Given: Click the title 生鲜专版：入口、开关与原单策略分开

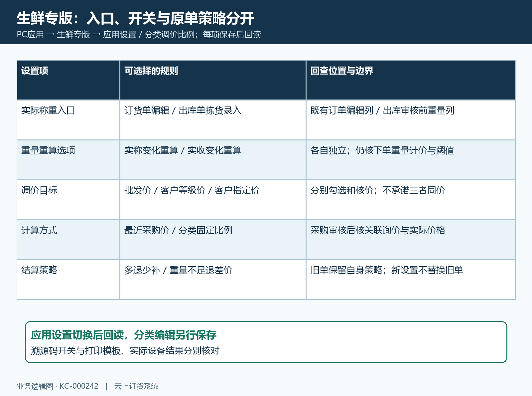Looking at the screenshot, I should [135, 18].
